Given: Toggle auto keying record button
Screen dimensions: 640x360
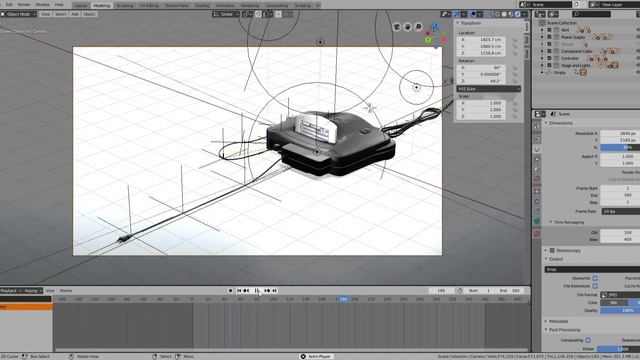Looking at the screenshot, I should pos(230,291).
